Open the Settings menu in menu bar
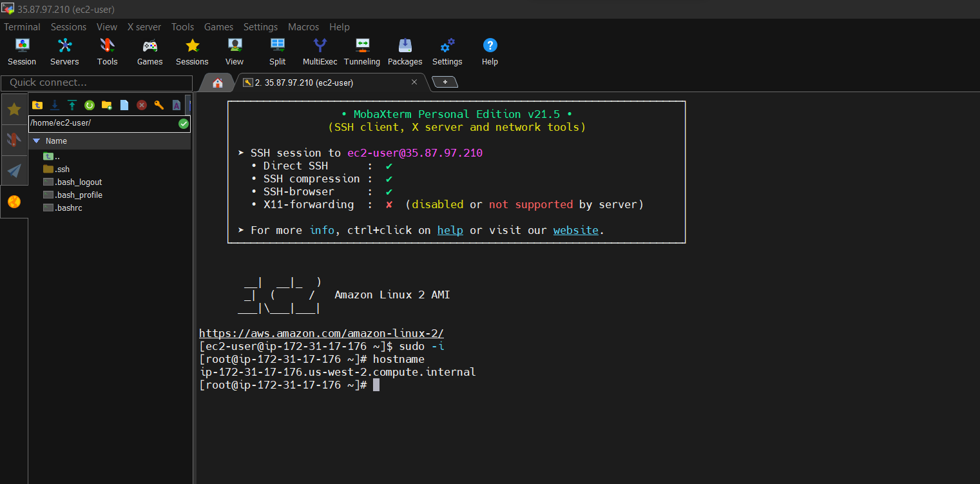Screen dimensions: 980x484 [261, 27]
